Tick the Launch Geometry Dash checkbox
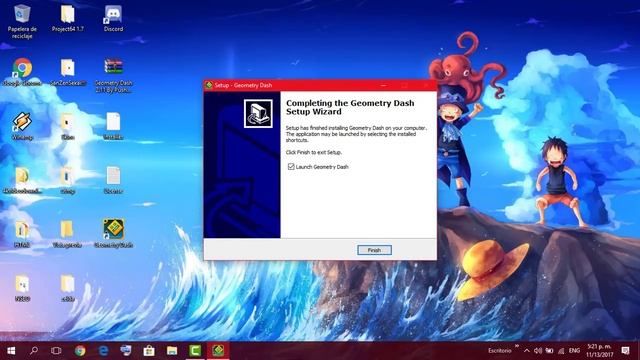 [x=291, y=167]
